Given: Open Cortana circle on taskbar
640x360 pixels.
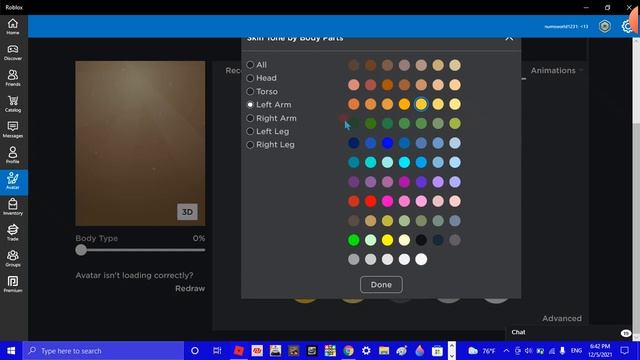Looking at the screenshot, I should 195,351.
